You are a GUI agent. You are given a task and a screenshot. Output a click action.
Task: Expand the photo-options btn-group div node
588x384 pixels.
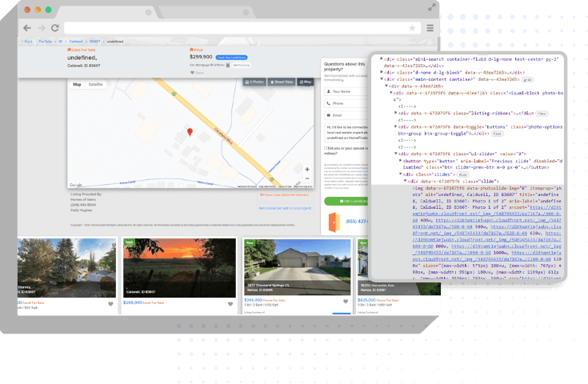(x=396, y=126)
